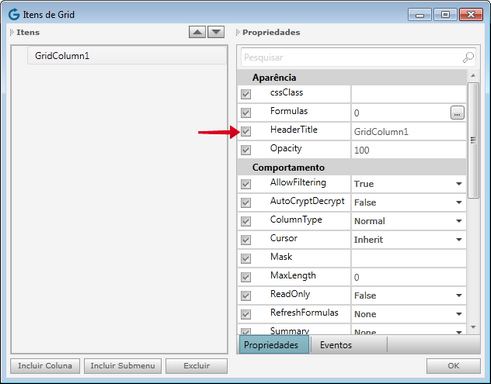
Task: Move item up with the up arrow button
Action: click(197, 32)
